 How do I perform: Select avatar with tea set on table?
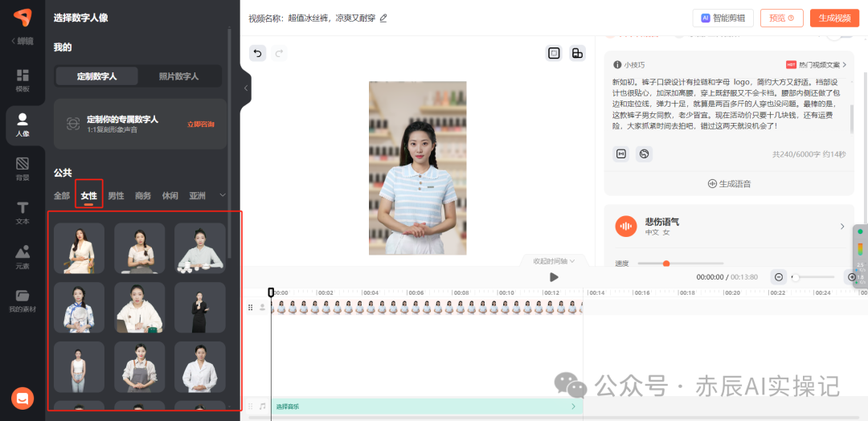point(200,248)
